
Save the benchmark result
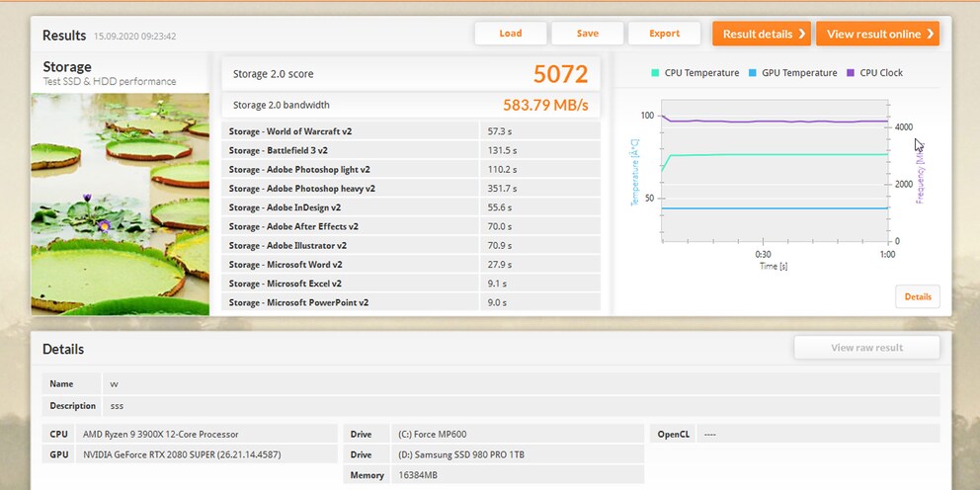[x=588, y=34]
